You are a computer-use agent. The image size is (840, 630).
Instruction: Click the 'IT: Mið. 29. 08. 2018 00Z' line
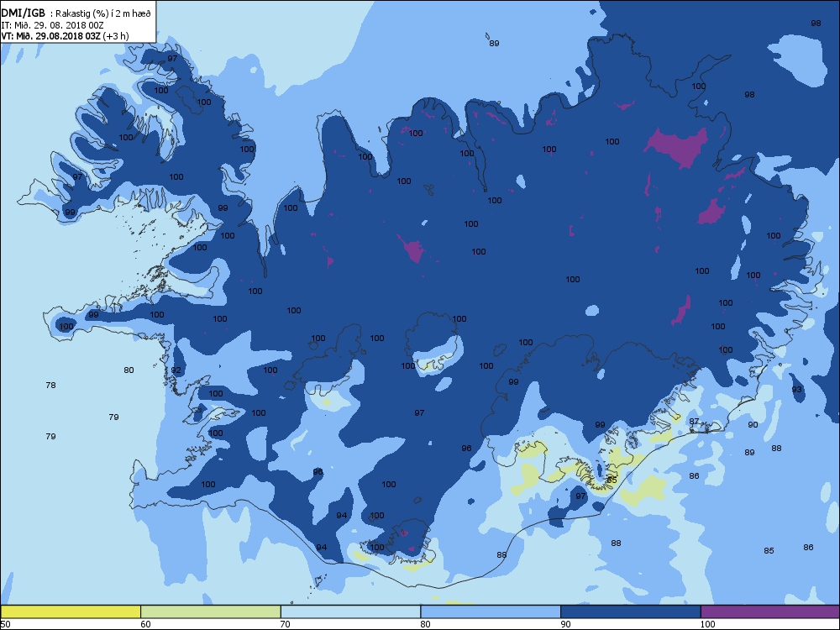[x=52, y=25]
